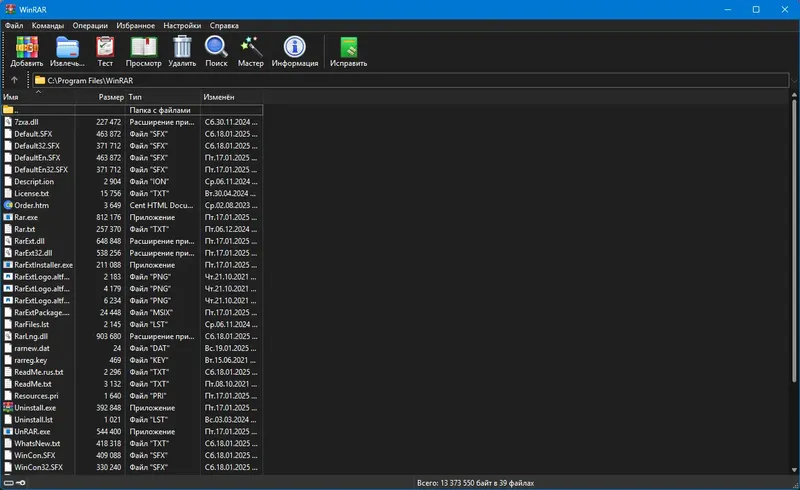
Task: Select the parent folder ".." icon
Action: pos(8,110)
